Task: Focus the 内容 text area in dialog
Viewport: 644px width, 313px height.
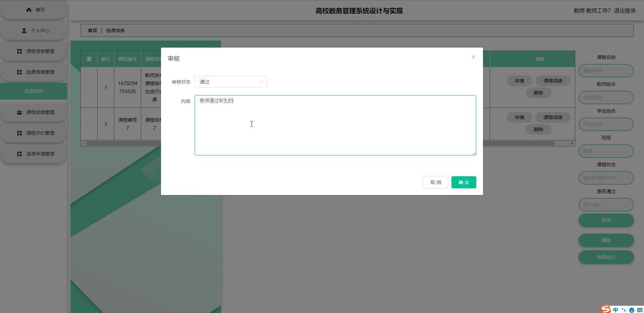Action: [335, 125]
